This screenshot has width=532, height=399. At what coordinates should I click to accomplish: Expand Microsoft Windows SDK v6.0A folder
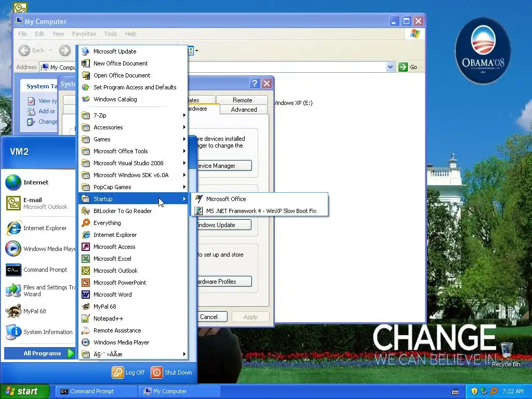(133, 175)
